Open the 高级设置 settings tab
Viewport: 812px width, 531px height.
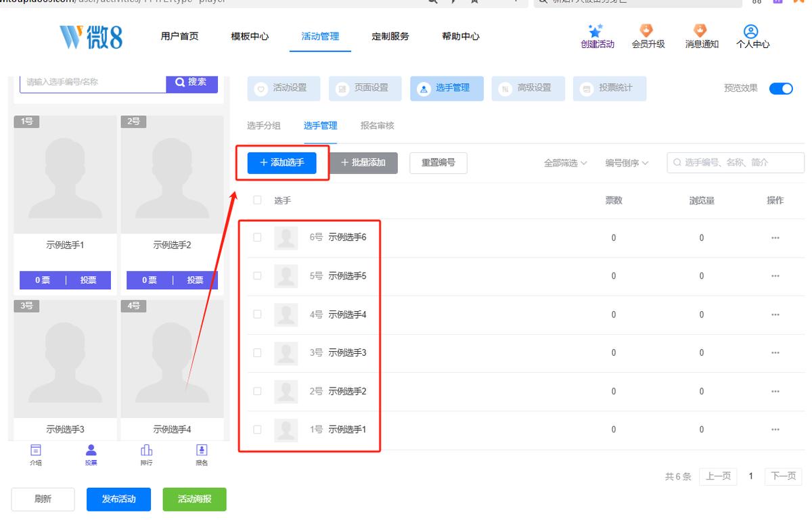click(528, 88)
